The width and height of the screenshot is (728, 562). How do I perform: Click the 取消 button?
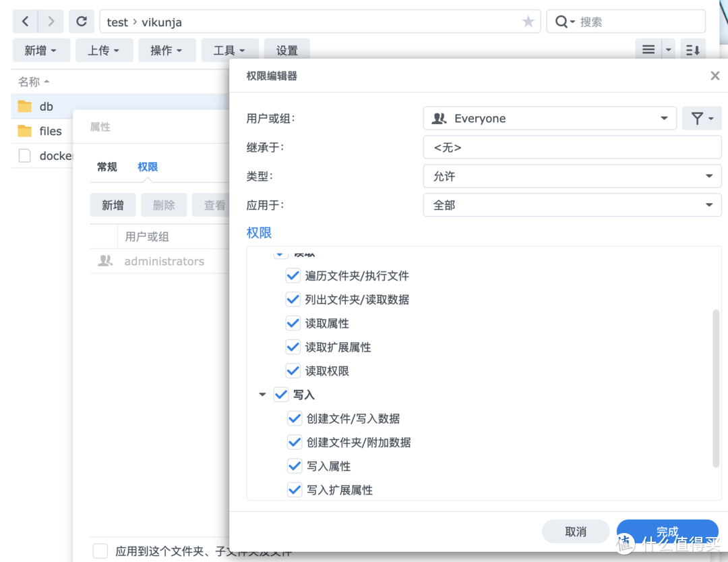pos(575,531)
